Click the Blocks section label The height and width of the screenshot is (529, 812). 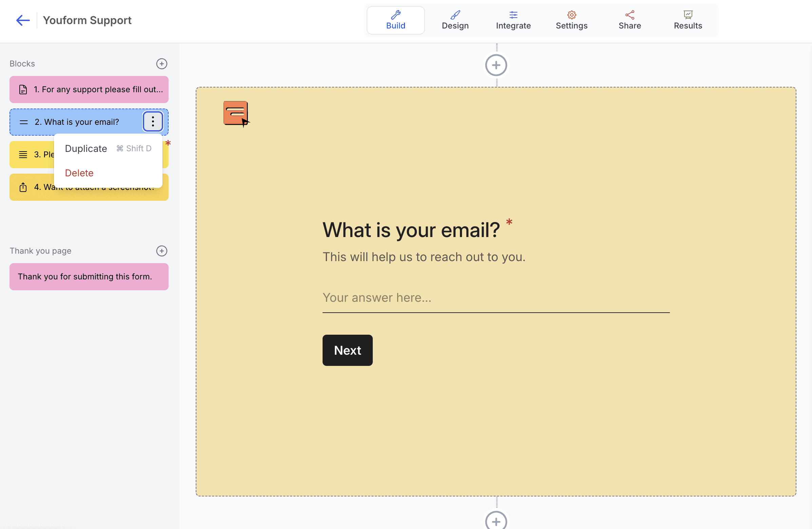(x=22, y=64)
